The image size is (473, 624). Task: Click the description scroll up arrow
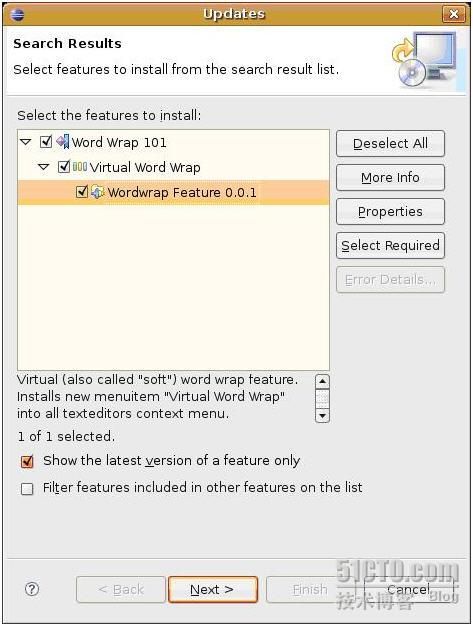click(x=322, y=381)
